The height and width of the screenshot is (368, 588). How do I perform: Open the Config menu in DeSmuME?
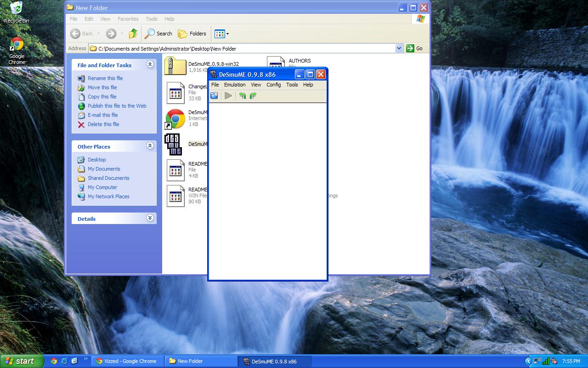point(273,85)
